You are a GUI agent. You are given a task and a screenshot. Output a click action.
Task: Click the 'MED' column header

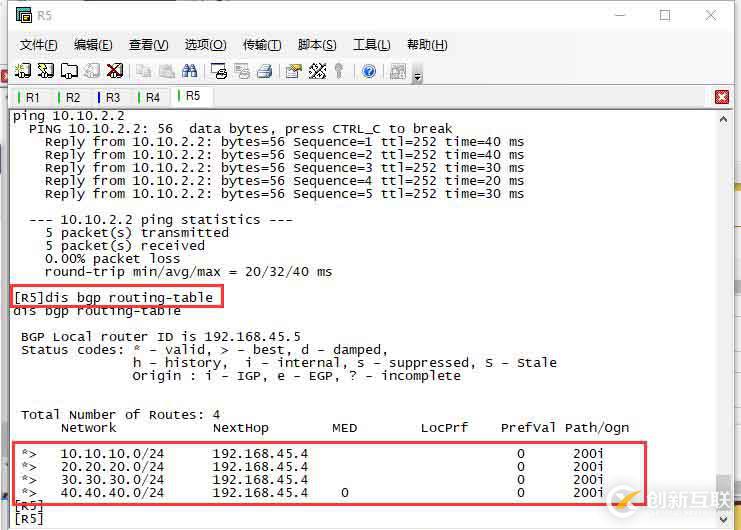(x=345, y=428)
